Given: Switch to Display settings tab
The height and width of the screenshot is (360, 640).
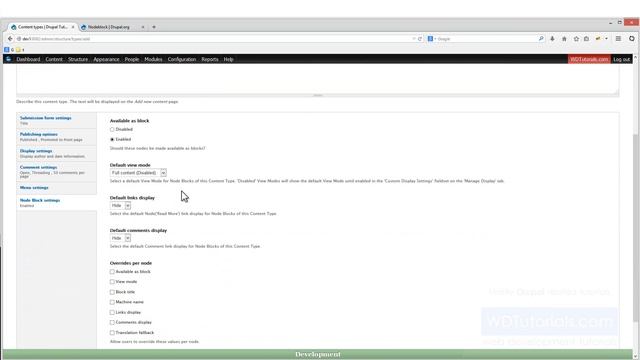Looking at the screenshot, I should click(x=56, y=153).
